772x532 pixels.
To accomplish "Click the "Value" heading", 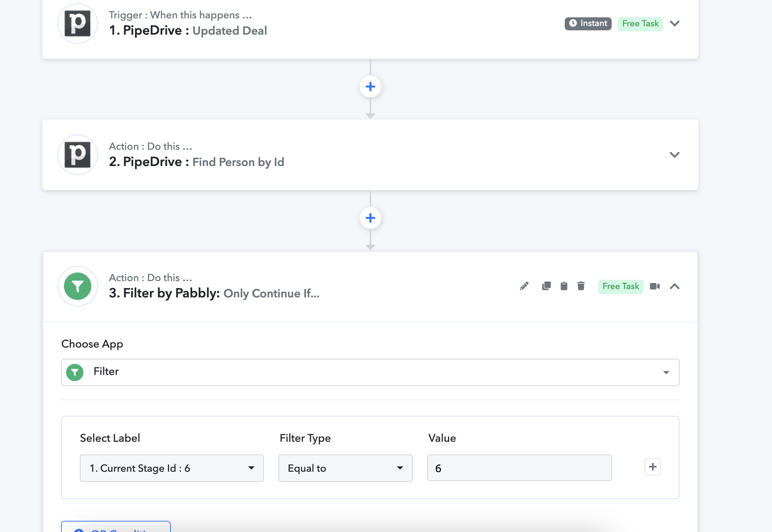I will click(x=442, y=438).
